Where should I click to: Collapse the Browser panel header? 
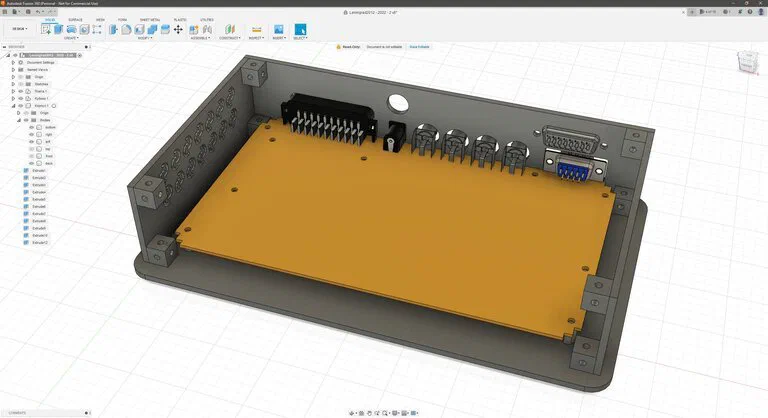(x=4, y=47)
